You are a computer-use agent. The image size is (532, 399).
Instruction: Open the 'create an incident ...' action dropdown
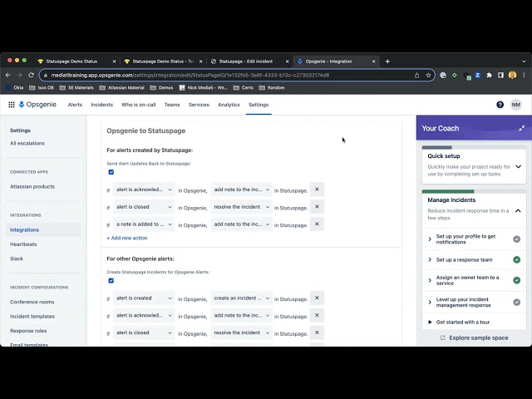click(x=242, y=298)
